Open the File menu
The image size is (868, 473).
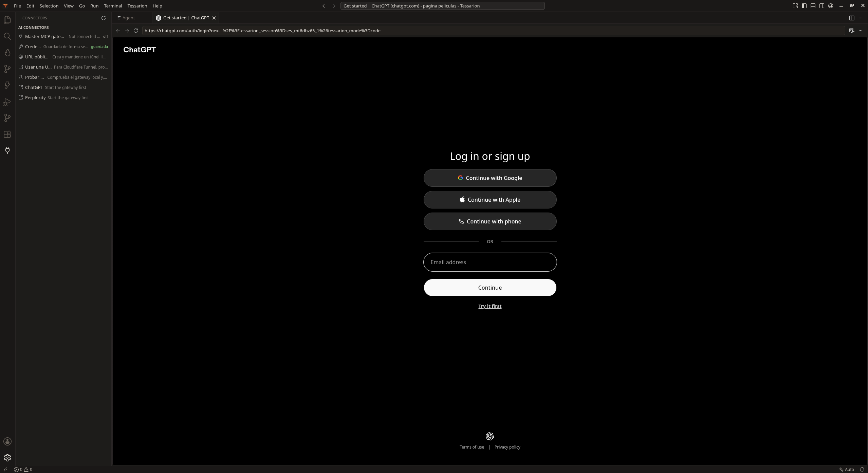coord(17,6)
